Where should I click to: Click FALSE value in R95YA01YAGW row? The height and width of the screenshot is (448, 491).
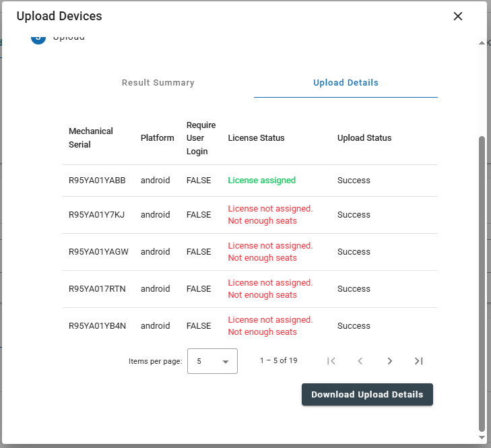pos(199,252)
